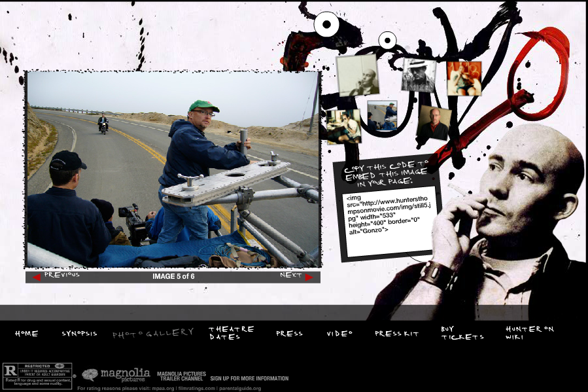Advance to the next gallery image
This screenshot has width=588, height=392.
tap(296, 276)
